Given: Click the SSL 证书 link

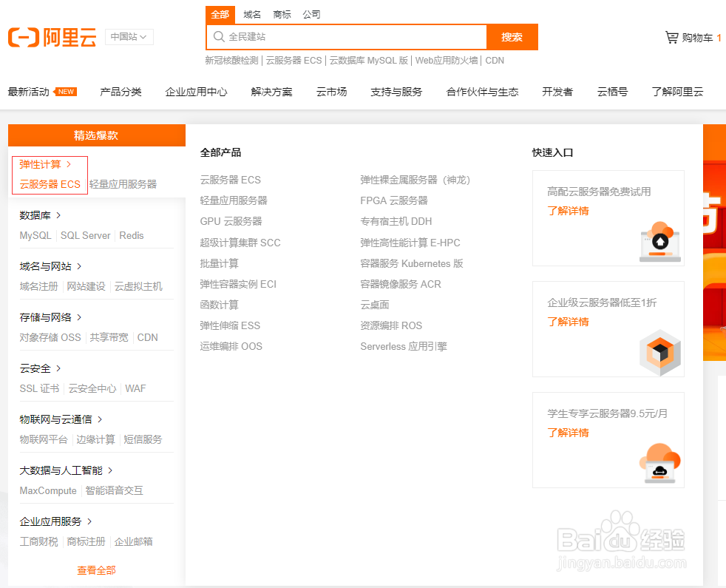Looking at the screenshot, I should (39, 388).
